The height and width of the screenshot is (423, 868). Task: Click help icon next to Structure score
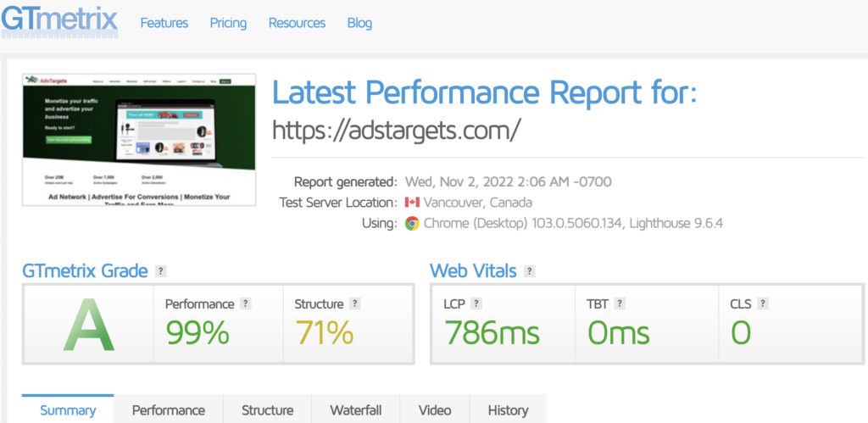[355, 303]
